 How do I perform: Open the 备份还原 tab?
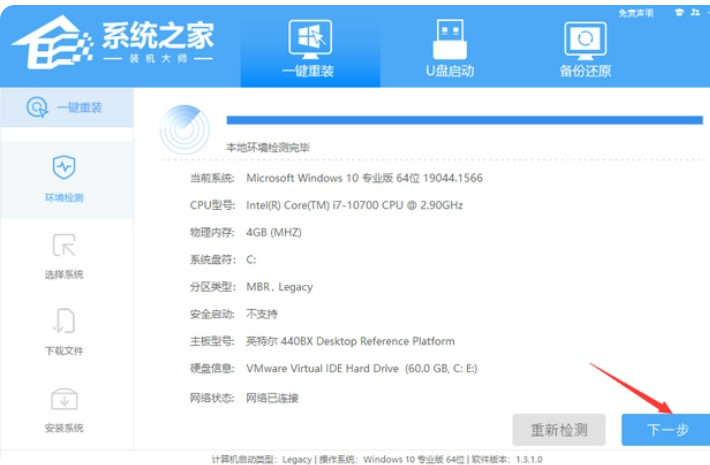pyautogui.click(x=585, y=49)
